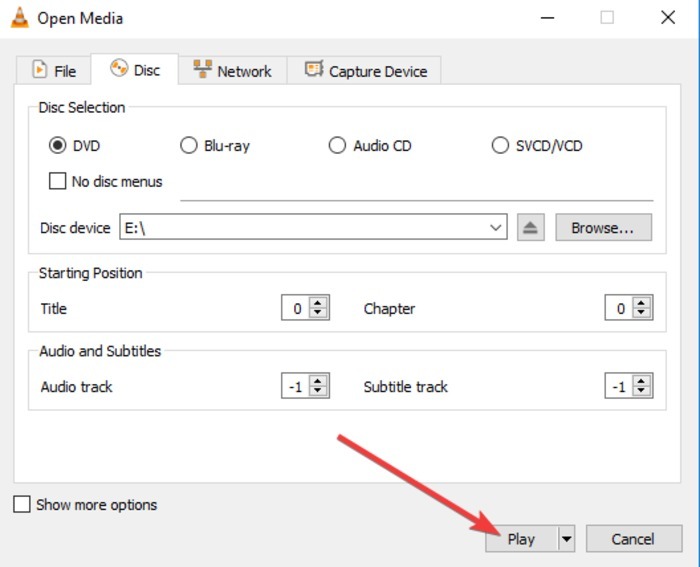Go to the Capture Device tab
The image size is (700, 567).
tap(365, 71)
